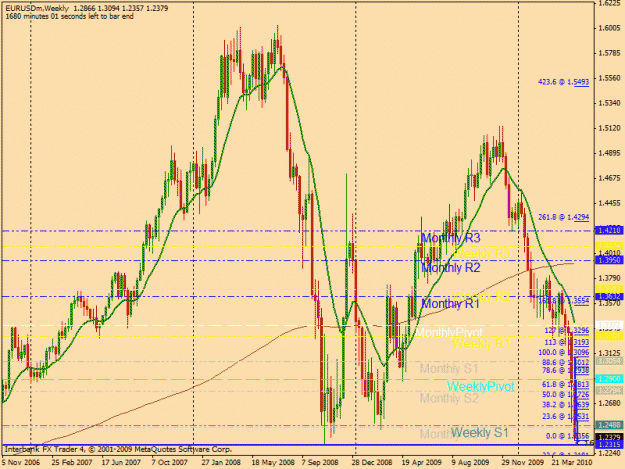The height and width of the screenshot is (469, 625).
Task: Click the '17 Jun 2007' date label
Action: 121,463
